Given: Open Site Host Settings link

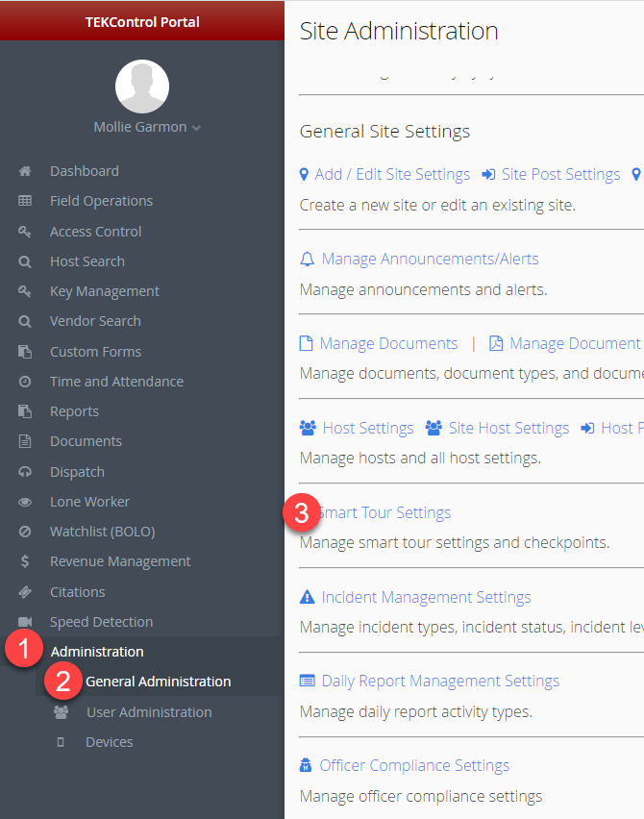Looking at the screenshot, I should (508, 429).
